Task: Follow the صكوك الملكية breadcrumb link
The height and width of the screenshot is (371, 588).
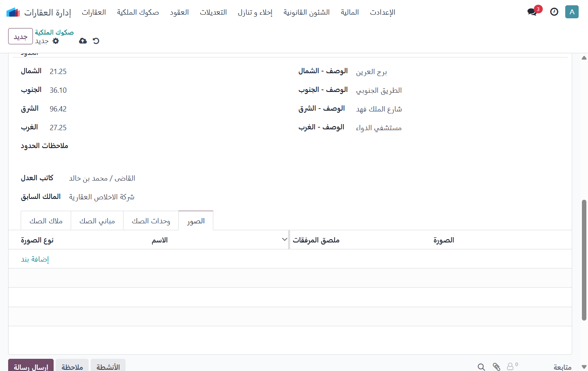Action: [x=54, y=32]
